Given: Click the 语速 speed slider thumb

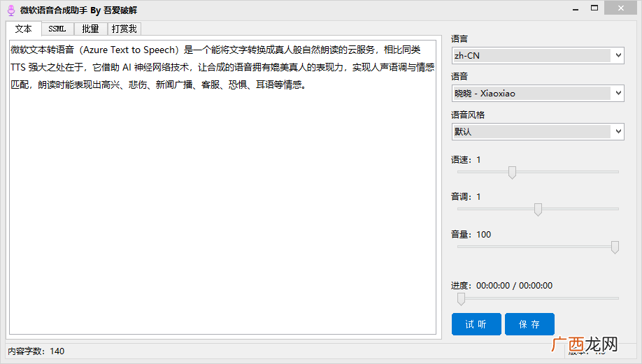Looking at the screenshot, I should point(512,172).
